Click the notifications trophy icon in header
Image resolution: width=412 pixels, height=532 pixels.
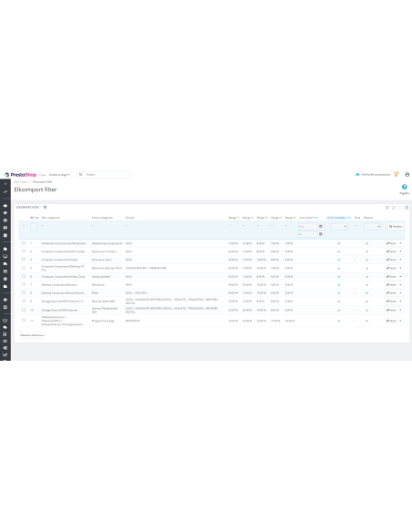point(397,174)
